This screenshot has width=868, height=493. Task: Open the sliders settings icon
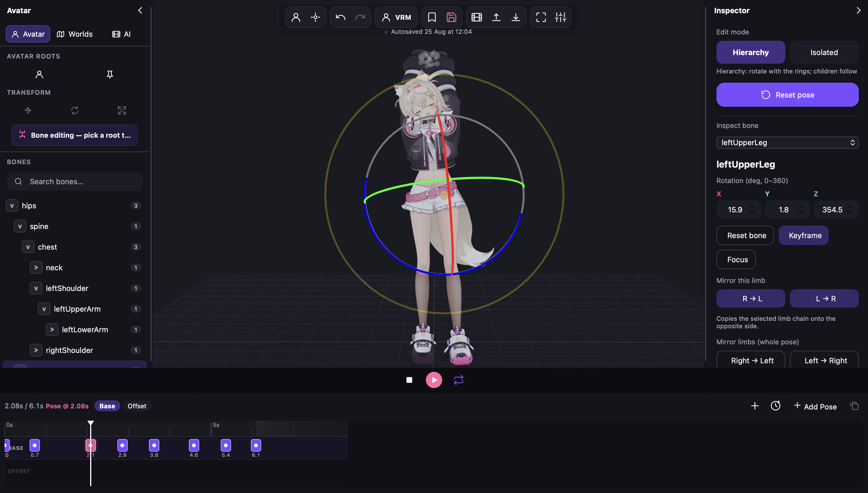point(561,17)
